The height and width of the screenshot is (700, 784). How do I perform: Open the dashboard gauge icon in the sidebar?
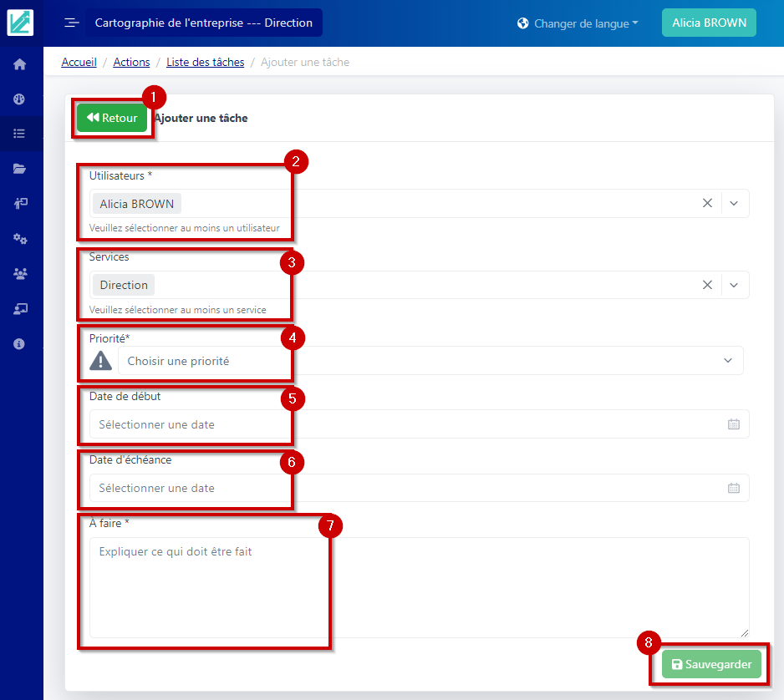click(20, 99)
